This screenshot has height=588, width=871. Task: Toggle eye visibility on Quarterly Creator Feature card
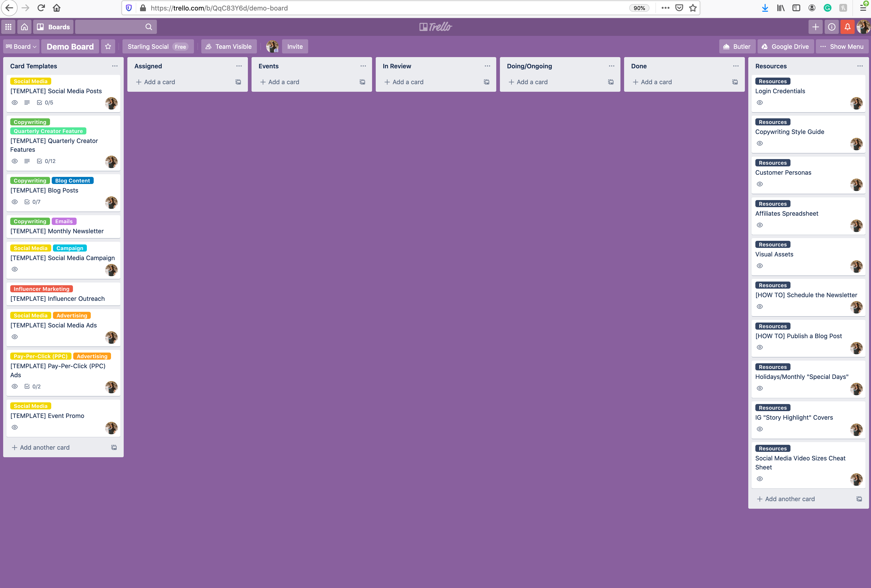click(x=14, y=161)
